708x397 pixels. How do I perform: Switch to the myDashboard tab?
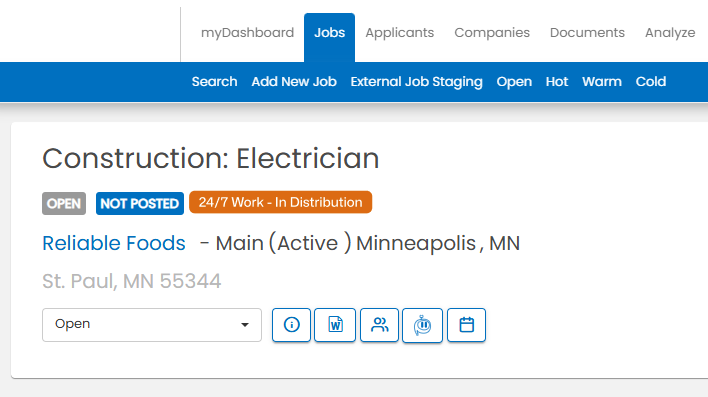pyautogui.click(x=247, y=33)
